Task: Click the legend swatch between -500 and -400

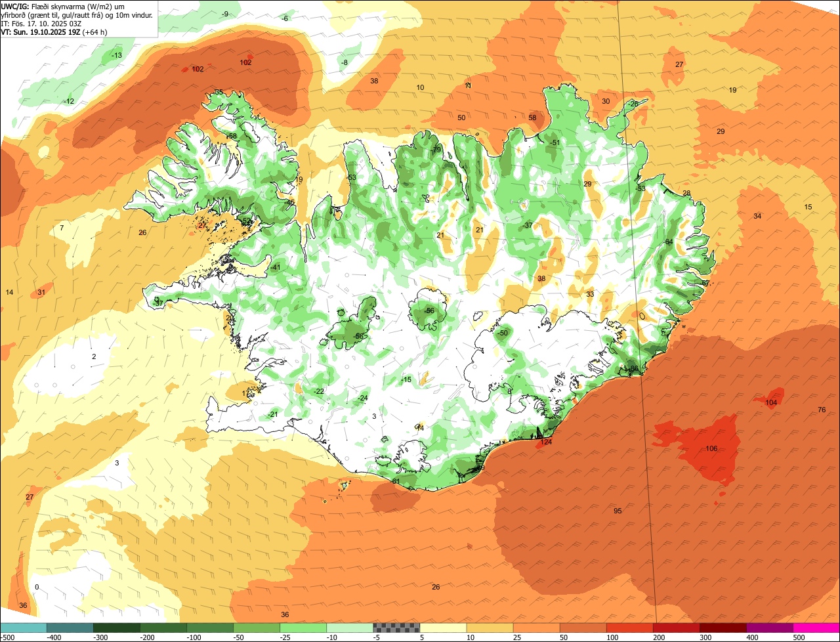Action: click(x=24, y=628)
